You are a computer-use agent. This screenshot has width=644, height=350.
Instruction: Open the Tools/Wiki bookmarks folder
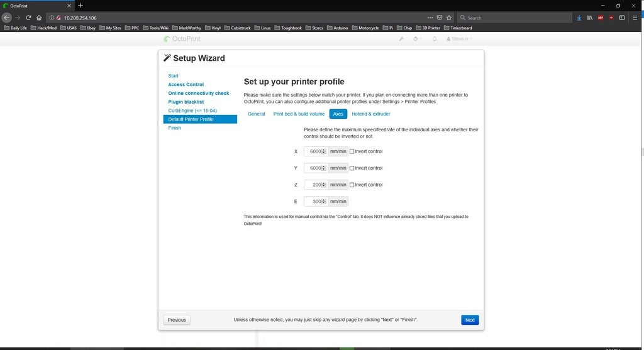[156, 28]
